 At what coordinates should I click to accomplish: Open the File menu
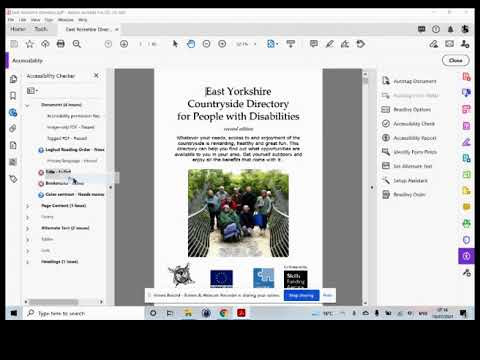pos(11,20)
